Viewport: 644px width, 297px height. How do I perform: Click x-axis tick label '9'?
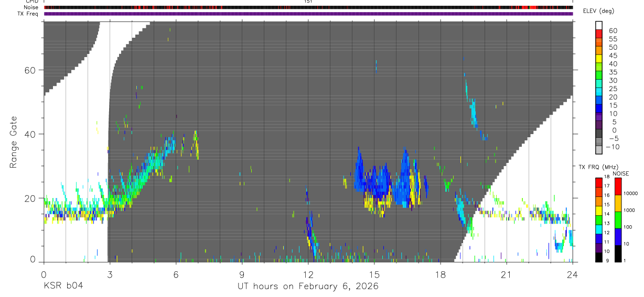pos(242,274)
